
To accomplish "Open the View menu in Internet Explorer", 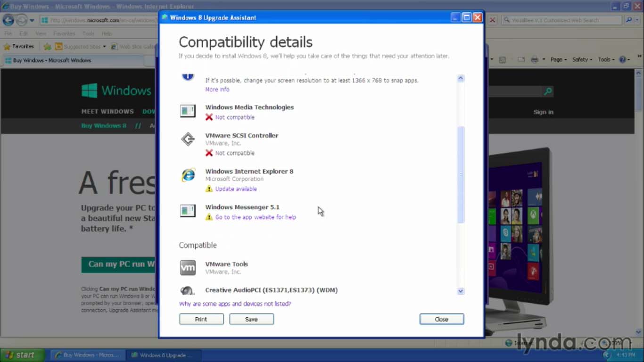I will 41,34.
